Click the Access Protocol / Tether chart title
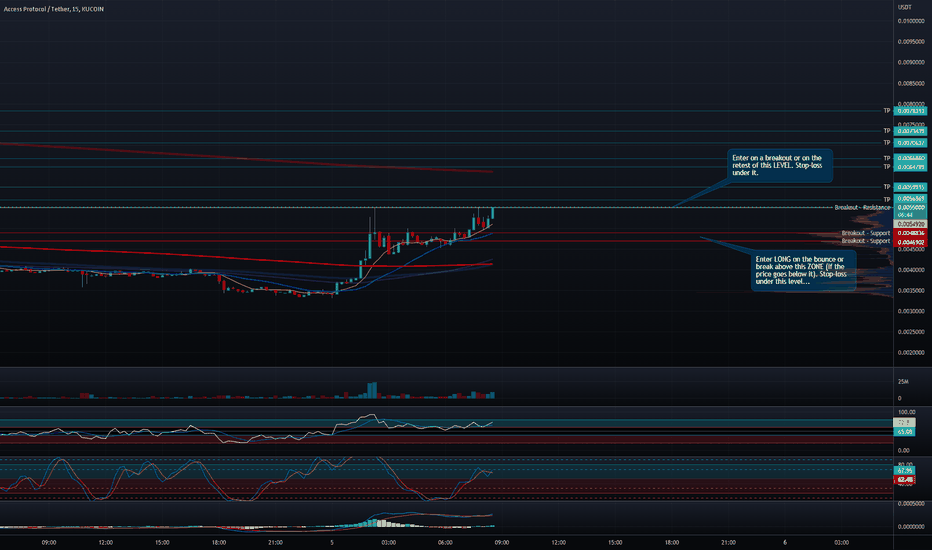Viewport: 932px width, 550px height. 53,9
